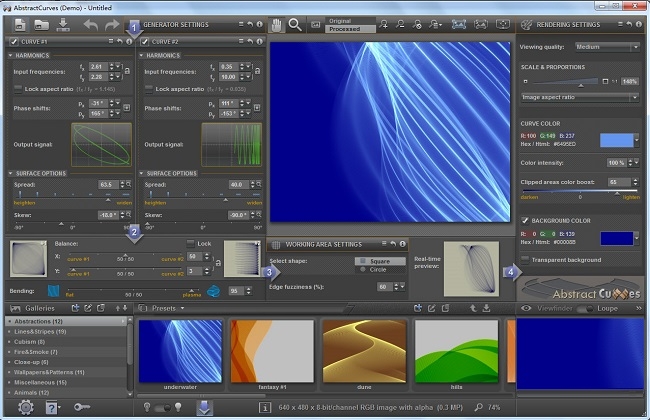Image resolution: width=650 pixels, height=420 pixels.
Task: Click the curve color blue swatch
Action: pos(617,140)
